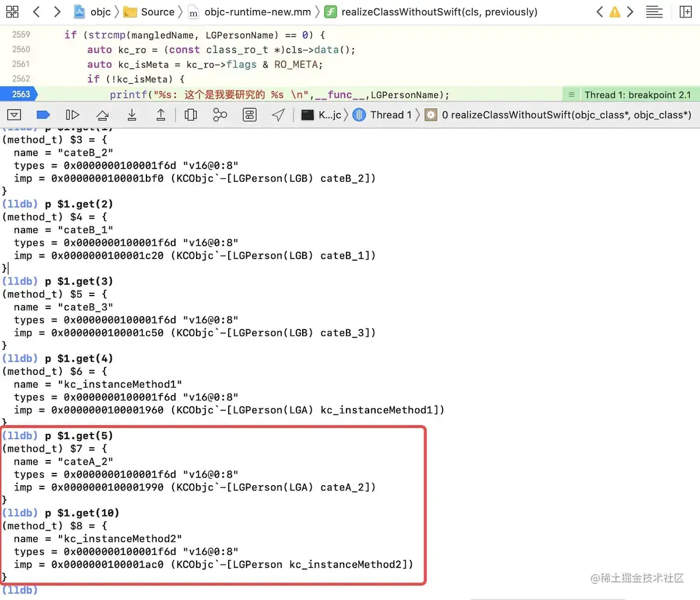700x600 pixels.
Task: Click the if (!kc_isMeta) line
Action: click(136, 79)
